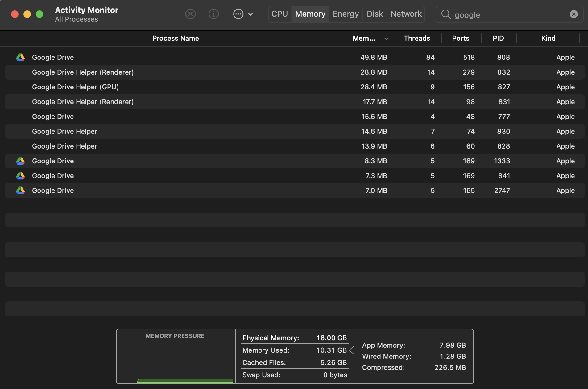Sort by the PID column header

tap(498, 38)
